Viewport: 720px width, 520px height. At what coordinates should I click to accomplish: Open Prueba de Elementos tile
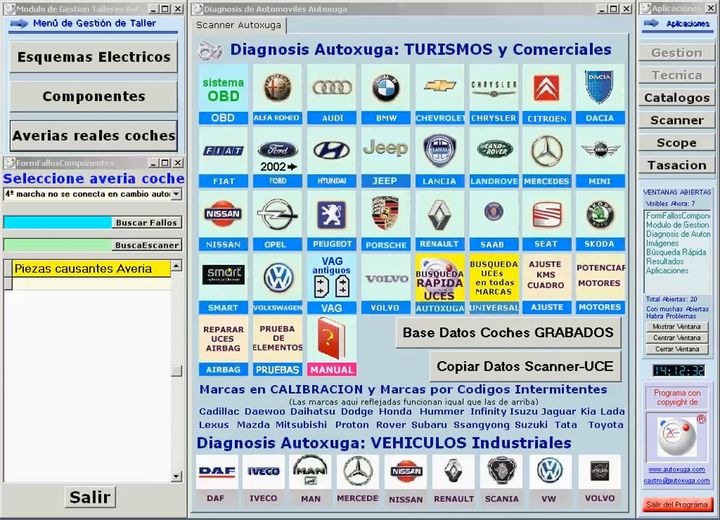click(x=277, y=339)
